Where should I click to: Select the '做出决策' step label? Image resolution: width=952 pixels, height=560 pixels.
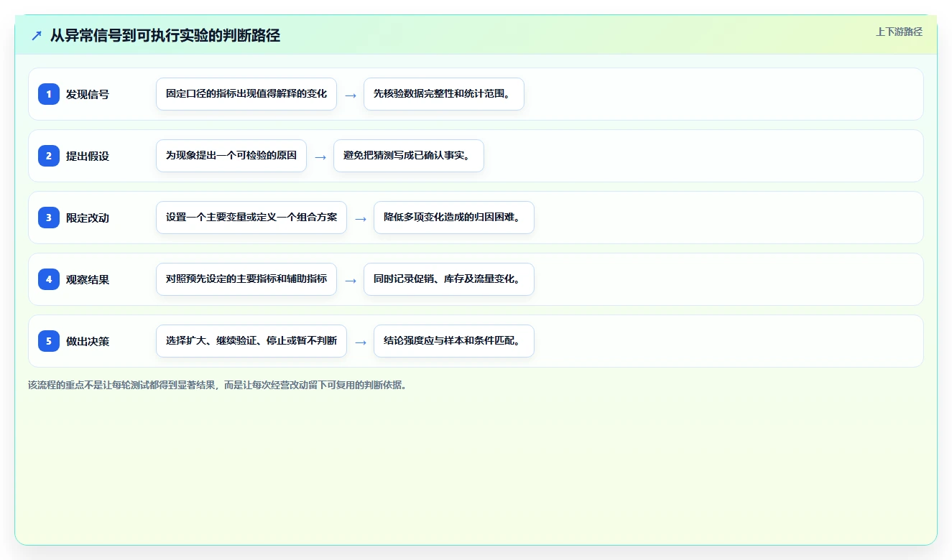(x=88, y=341)
